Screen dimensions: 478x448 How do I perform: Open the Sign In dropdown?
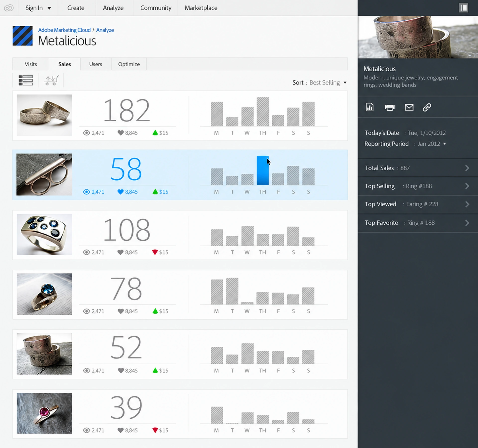point(38,8)
